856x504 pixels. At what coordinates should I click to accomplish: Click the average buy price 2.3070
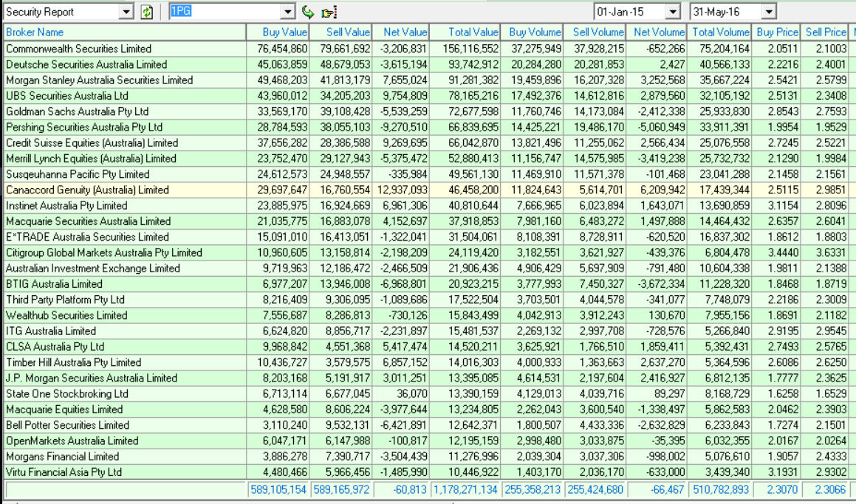783,489
